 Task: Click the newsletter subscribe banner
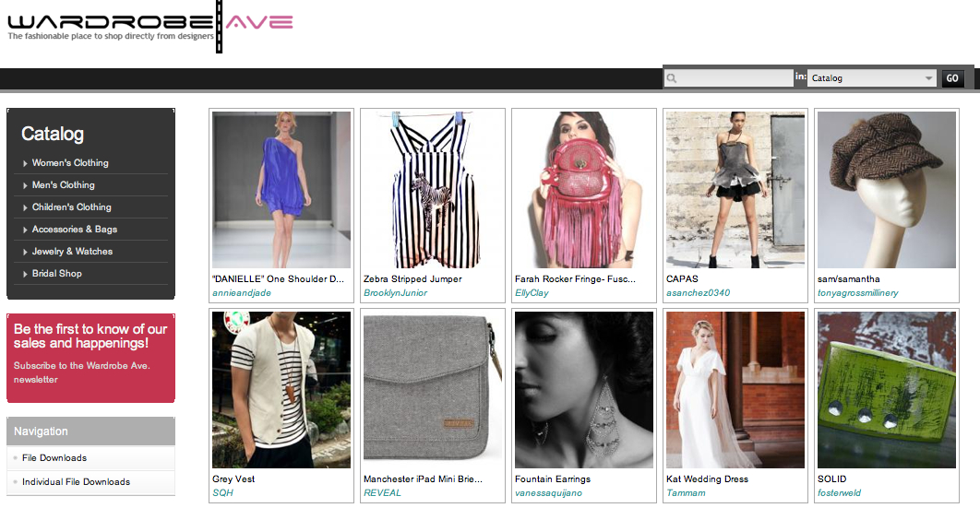(x=90, y=358)
